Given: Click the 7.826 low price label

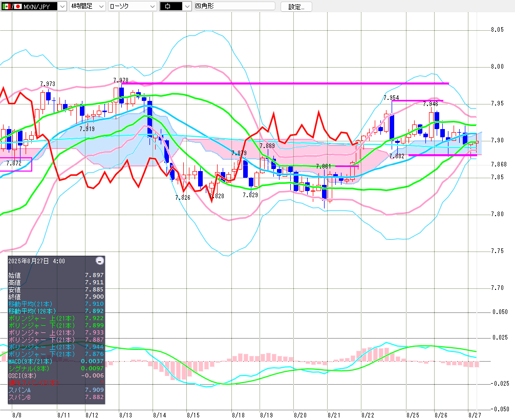Looking at the screenshot, I should tap(183, 198).
